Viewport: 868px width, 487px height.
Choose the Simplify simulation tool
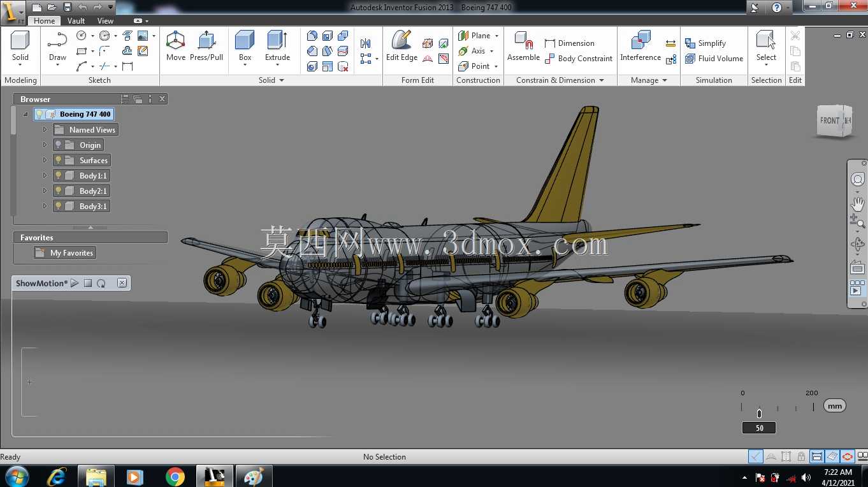click(705, 43)
